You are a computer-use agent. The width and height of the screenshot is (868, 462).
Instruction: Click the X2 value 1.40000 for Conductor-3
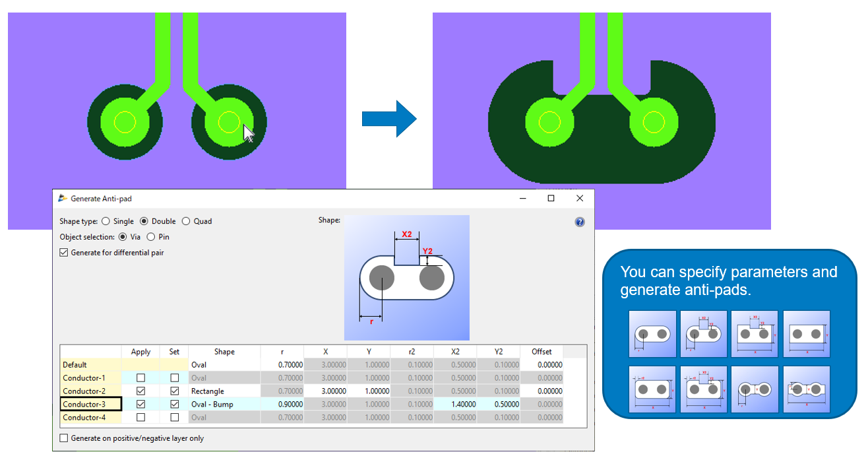(x=455, y=405)
